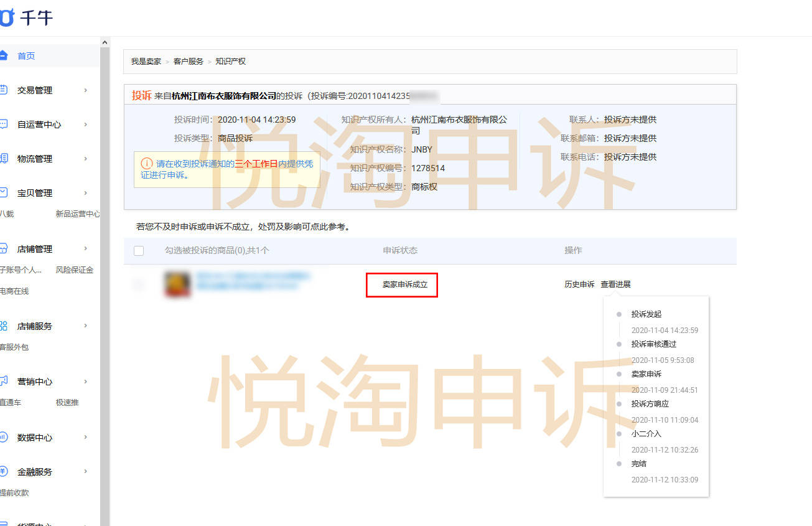This screenshot has height=526, width=812.
Task: Tick the blurred product row checkbox
Action: [139, 284]
